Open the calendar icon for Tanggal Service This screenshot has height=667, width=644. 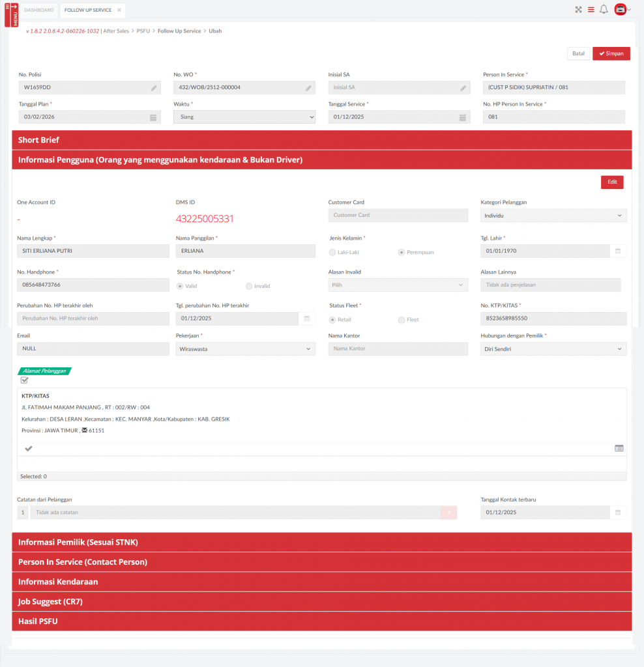462,117
